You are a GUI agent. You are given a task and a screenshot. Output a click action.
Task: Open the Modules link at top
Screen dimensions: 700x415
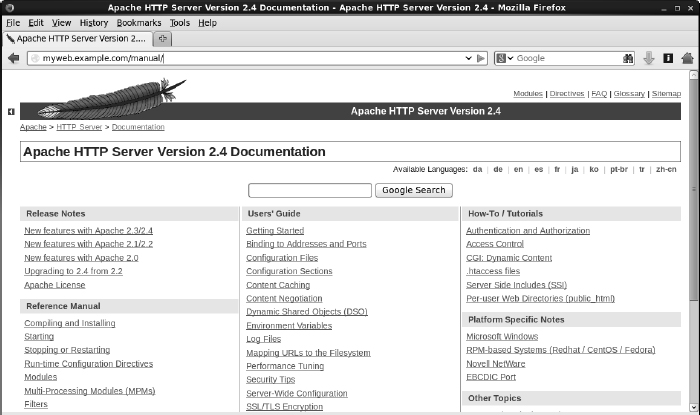coord(528,93)
